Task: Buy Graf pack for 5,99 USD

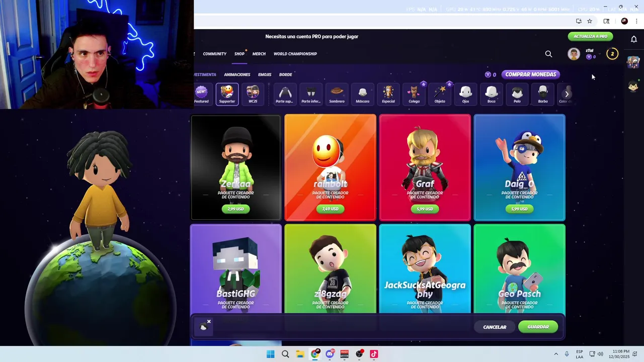Action: pyautogui.click(x=425, y=209)
